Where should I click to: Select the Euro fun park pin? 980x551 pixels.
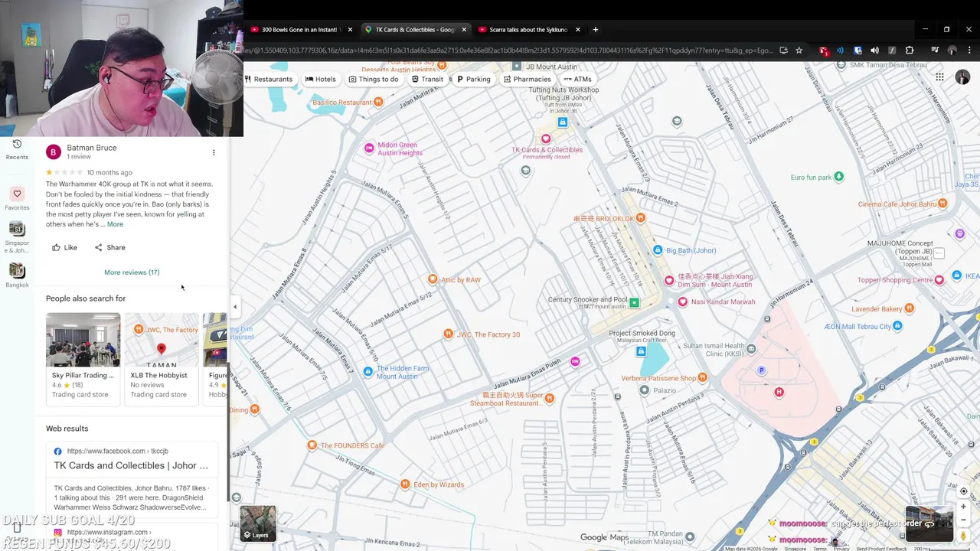839,177
